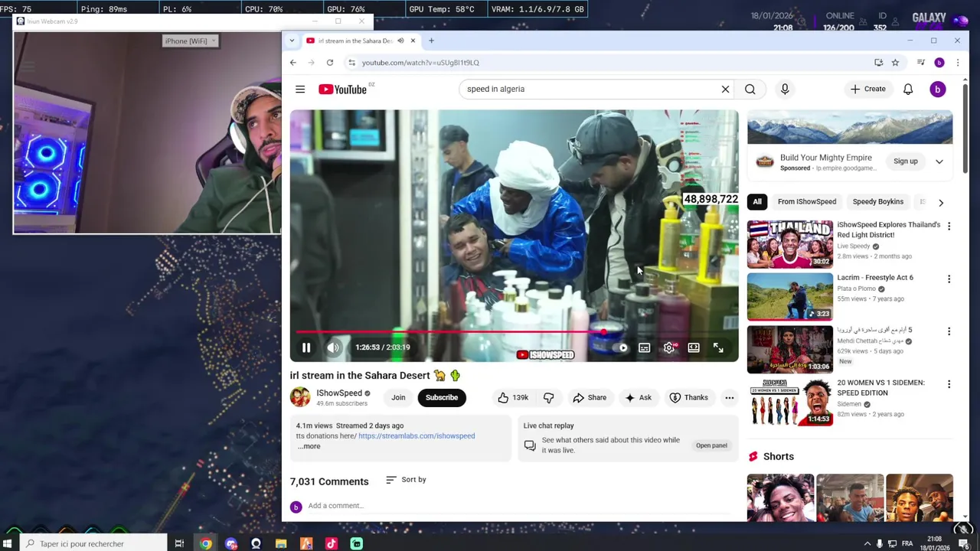Open options for 20 Women vs 1 Sidemen
The image size is (980, 551).
[x=949, y=384]
